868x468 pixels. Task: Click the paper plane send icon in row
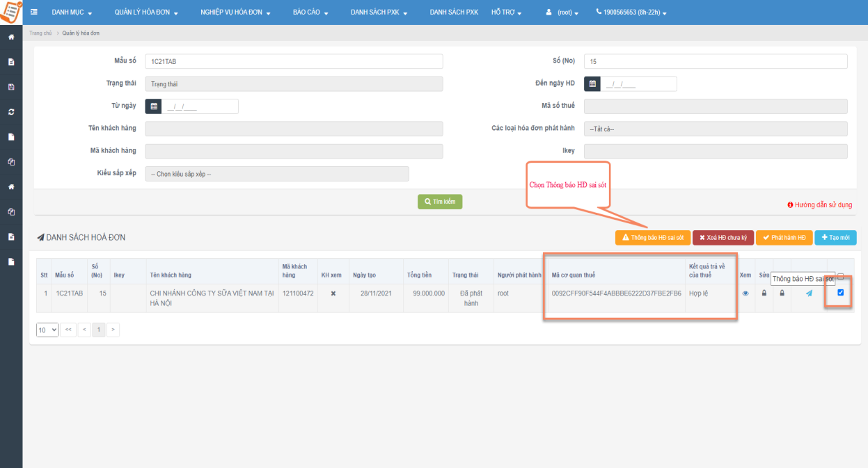point(809,293)
